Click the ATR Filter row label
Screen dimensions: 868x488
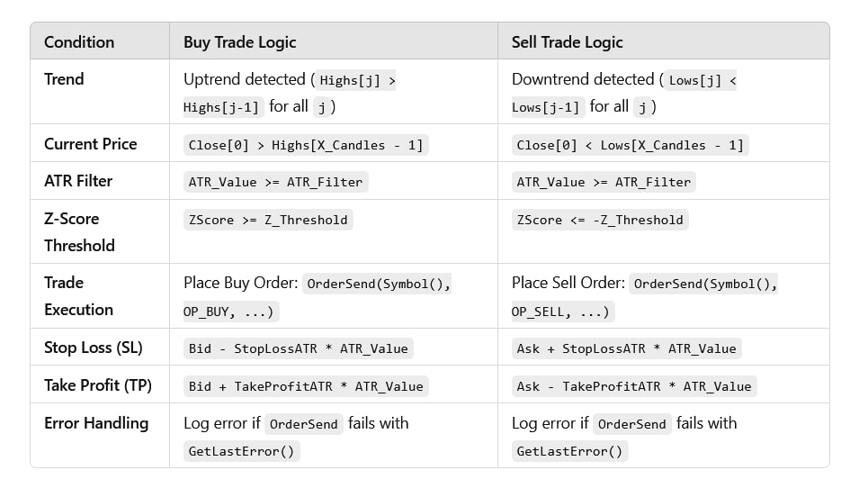pyautogui.click(x=78, y=181)
